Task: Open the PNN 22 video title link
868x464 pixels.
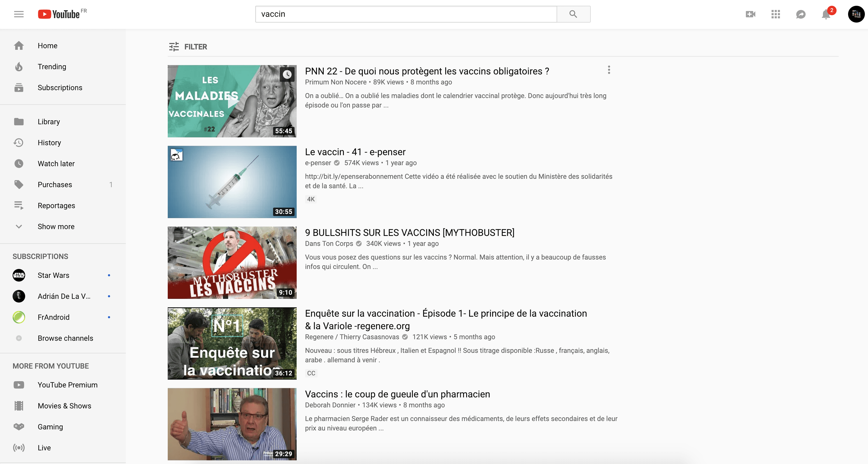Action: (x=427, y=71)
